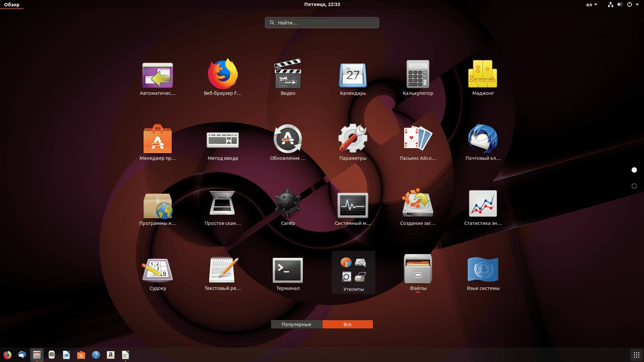The height and width of the screenshot is (362, 644).
Task: Click Files cabinet icon in the dock
Action: [x=37, y=355]
